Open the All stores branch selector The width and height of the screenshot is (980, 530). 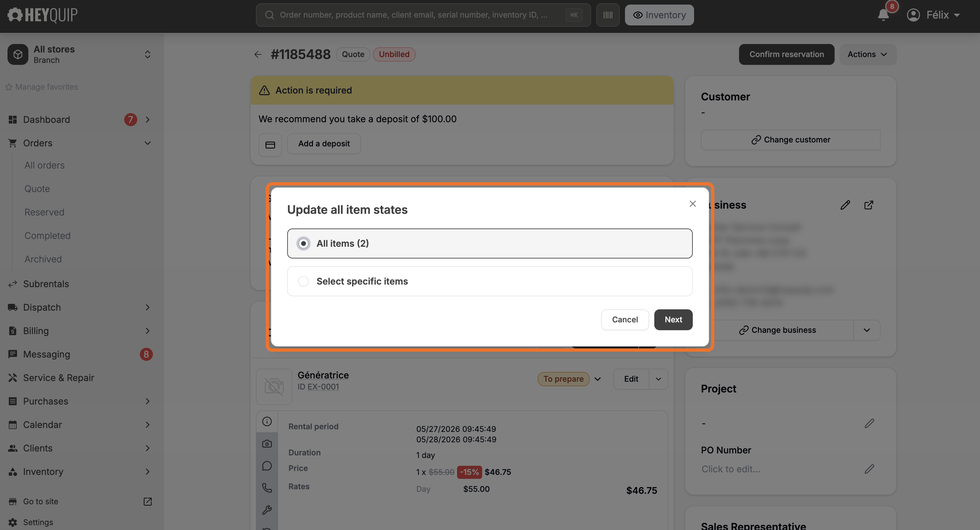click(x=80, y=54)
